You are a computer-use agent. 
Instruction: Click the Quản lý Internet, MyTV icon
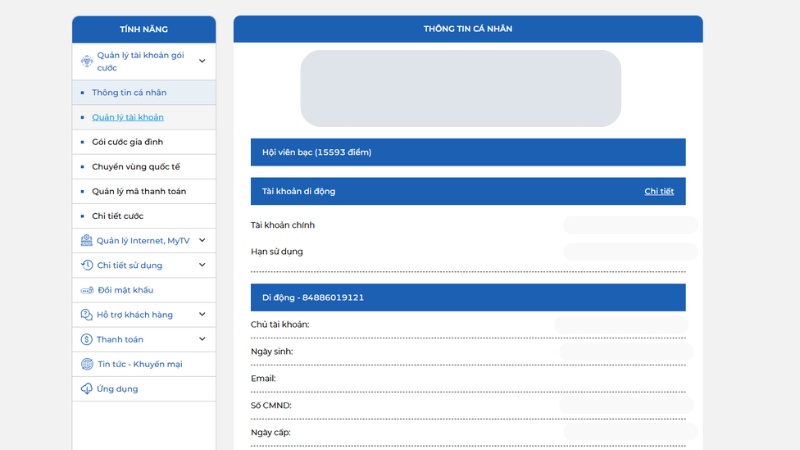87,241
